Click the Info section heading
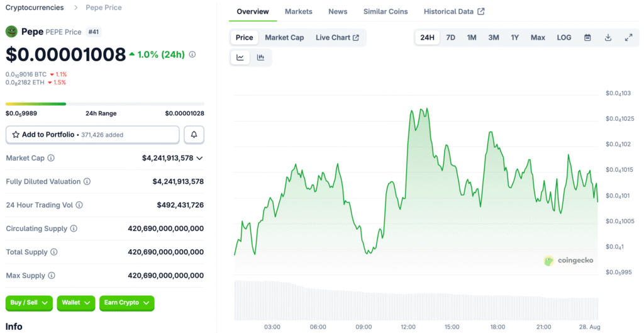Image resolution: width=644 pixels, height=333 pixels. coord(14,327)
